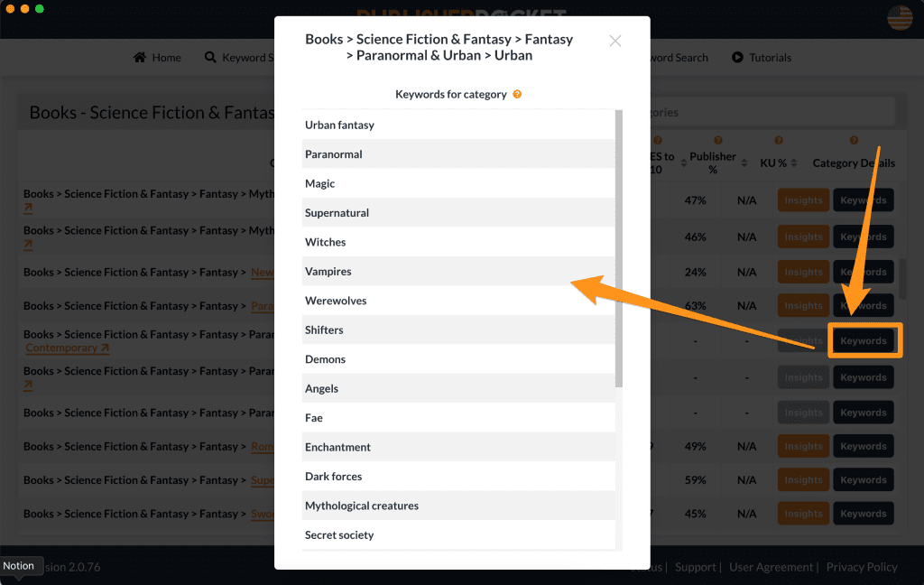
Task: Click Insights button in the 47% row
Action: pyautogui.click(x=803, y=200)
